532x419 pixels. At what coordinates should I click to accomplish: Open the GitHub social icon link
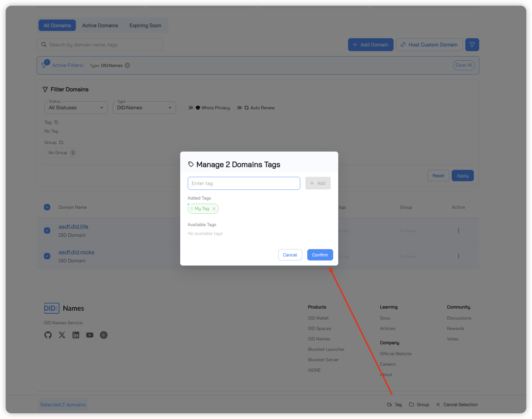pyautogui.click(x=48, y=335)
